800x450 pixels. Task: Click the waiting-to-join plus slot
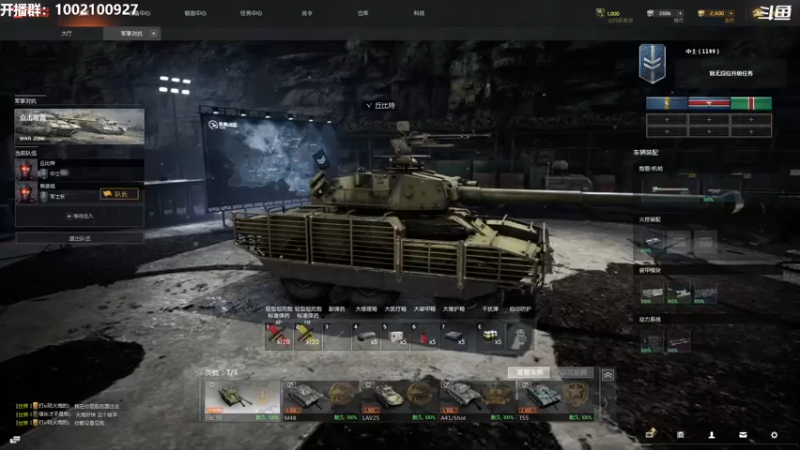click(80, 216)
